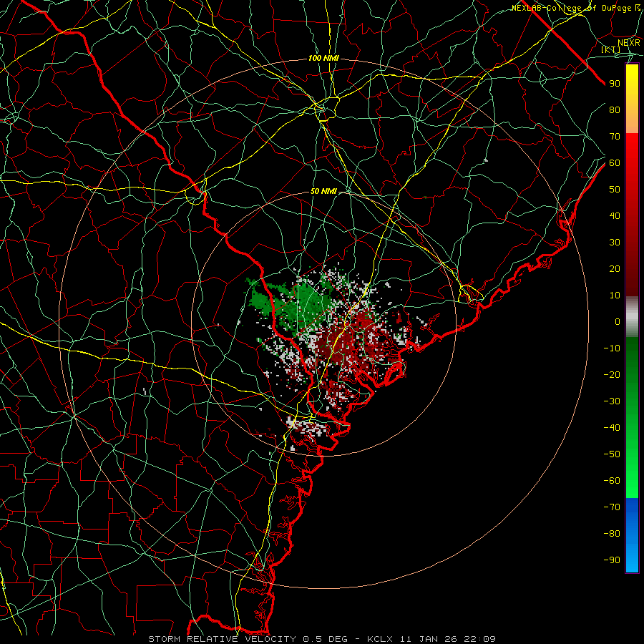Viewport: 644px width, 644px height.
Task: Click the 50 NMI range ring label
Action: coord(323,191)
